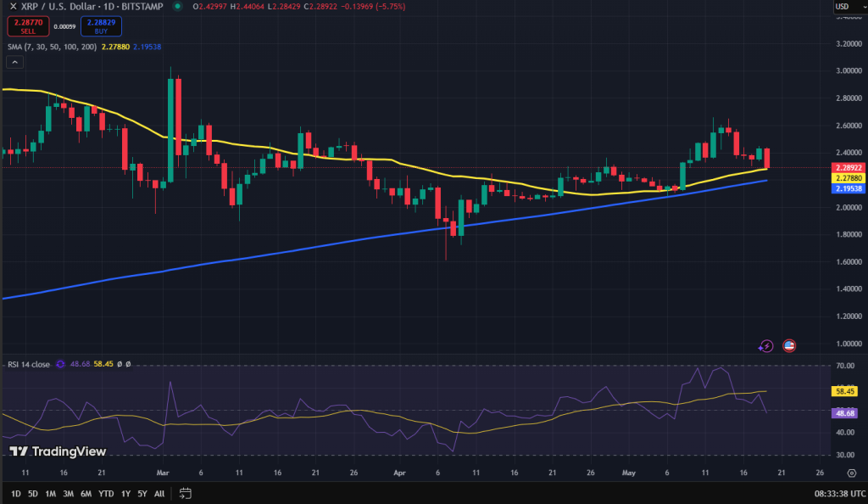Image resolution: width=868 pixels, height=504 pixels.
Task: Switch to the 1D time range
Action: 16,494
